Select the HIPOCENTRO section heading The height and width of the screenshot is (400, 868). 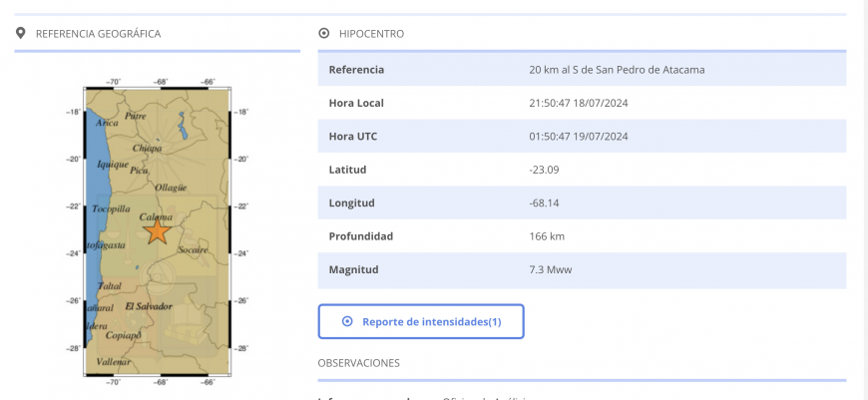click(371, 34)
